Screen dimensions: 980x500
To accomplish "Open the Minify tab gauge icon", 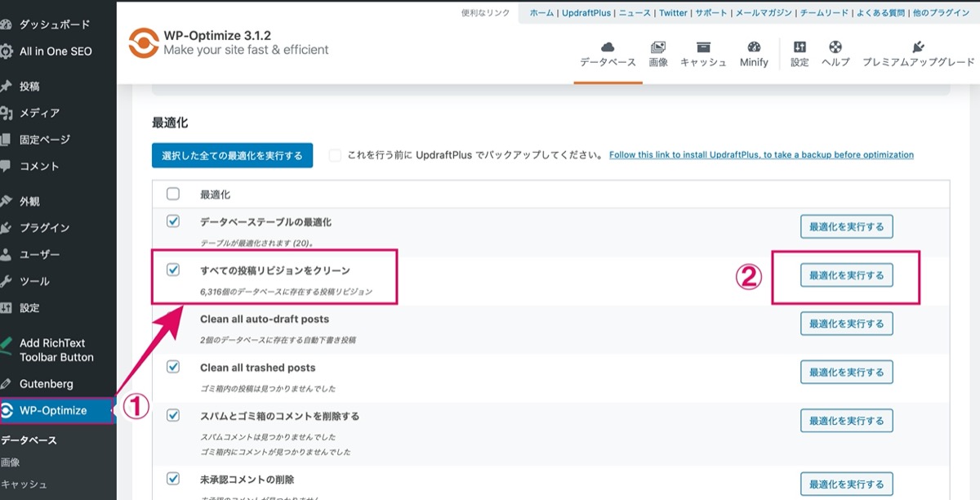I will (754, 47).
